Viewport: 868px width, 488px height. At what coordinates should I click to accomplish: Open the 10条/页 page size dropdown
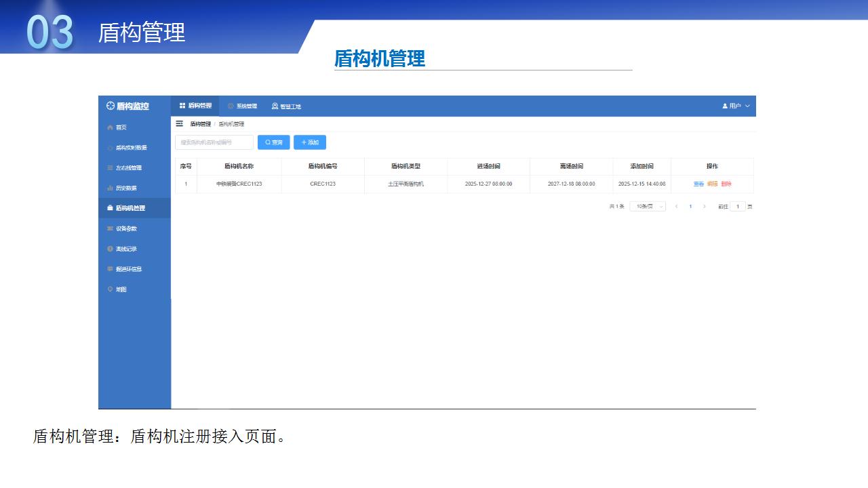tap(648, 206)
